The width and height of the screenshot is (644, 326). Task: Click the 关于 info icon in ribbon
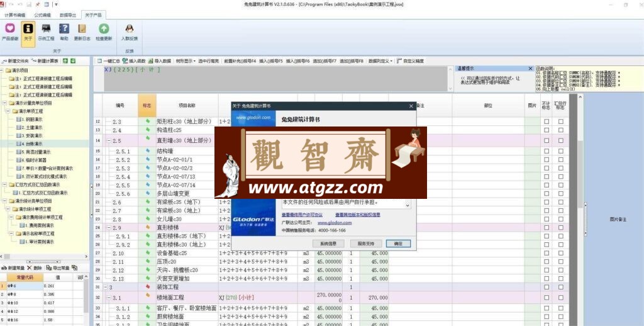(x=28, y=28)
